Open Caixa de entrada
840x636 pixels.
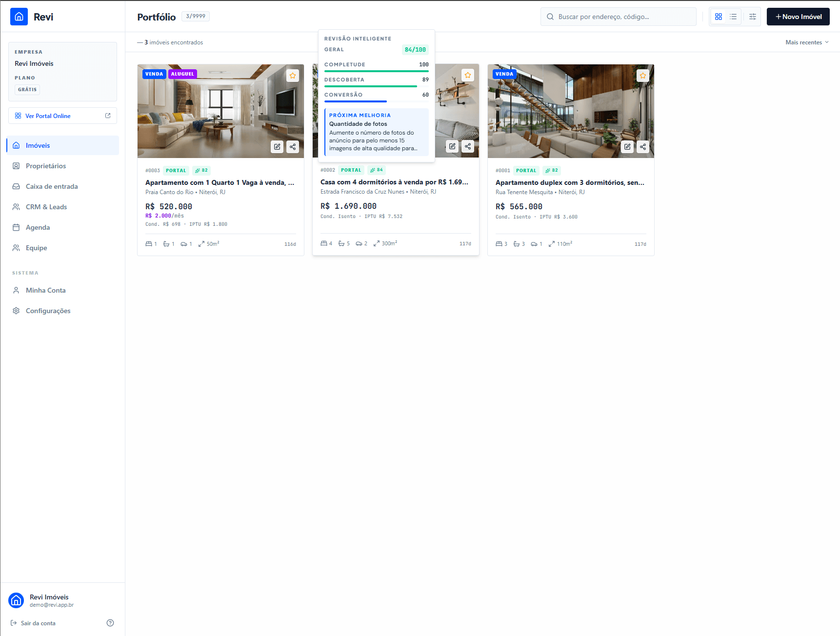coord(62,186)
